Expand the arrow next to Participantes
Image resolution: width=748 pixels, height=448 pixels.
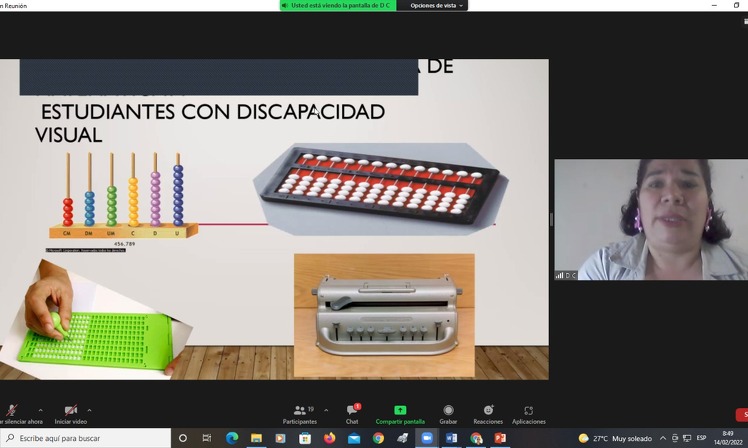pyautogui.click(x=326, y=410)
